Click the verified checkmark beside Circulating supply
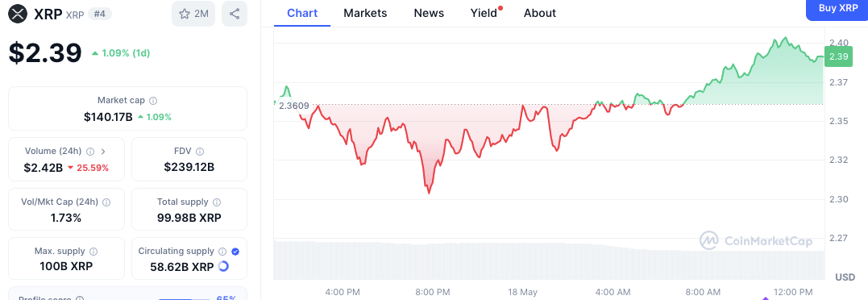 pos(235,252)
